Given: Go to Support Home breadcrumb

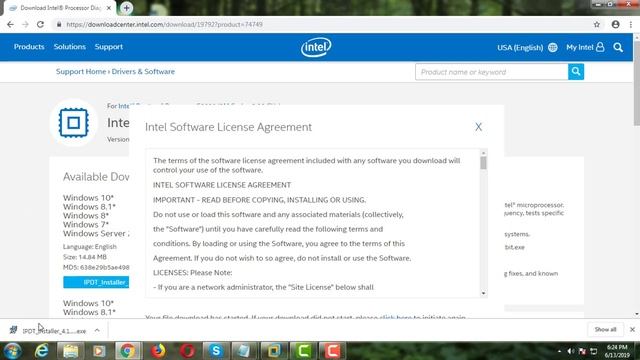Looking at the screenshot, I should click(x=81, y=71).
